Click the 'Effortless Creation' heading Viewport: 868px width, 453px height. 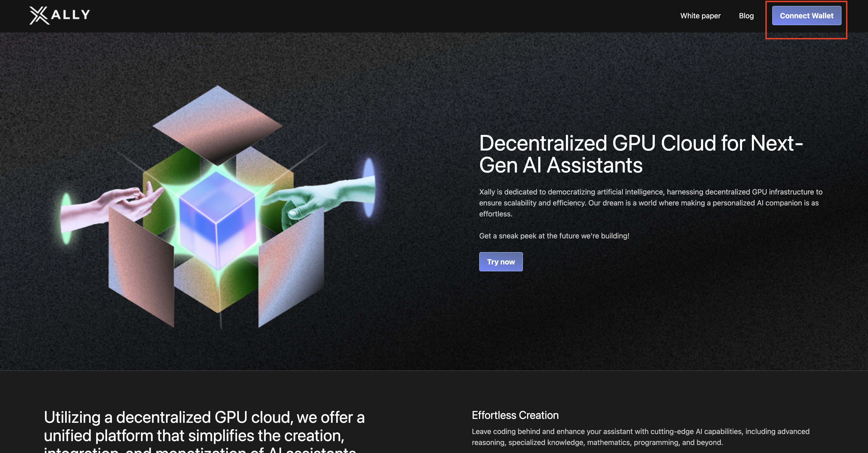515,415
